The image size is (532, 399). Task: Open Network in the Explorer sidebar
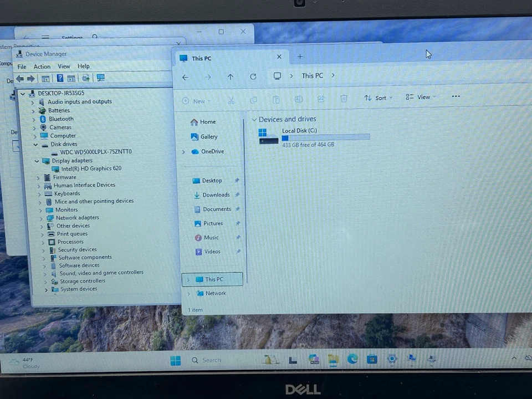[211, 294]
